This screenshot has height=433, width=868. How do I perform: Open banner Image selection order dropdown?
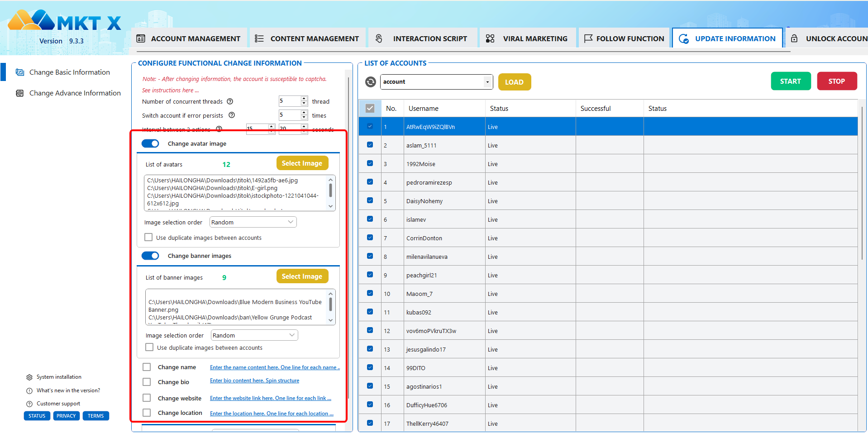pyautogui.click(x=254, y=335)
